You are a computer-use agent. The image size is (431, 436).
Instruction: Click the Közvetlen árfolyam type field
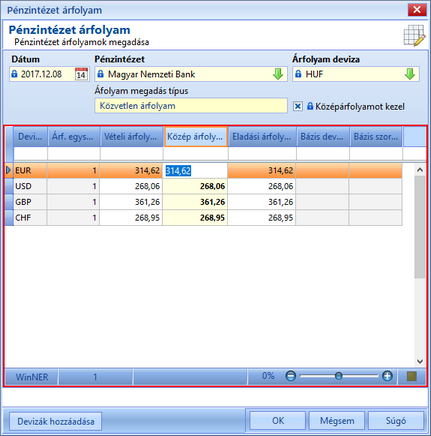click(191, 106)
